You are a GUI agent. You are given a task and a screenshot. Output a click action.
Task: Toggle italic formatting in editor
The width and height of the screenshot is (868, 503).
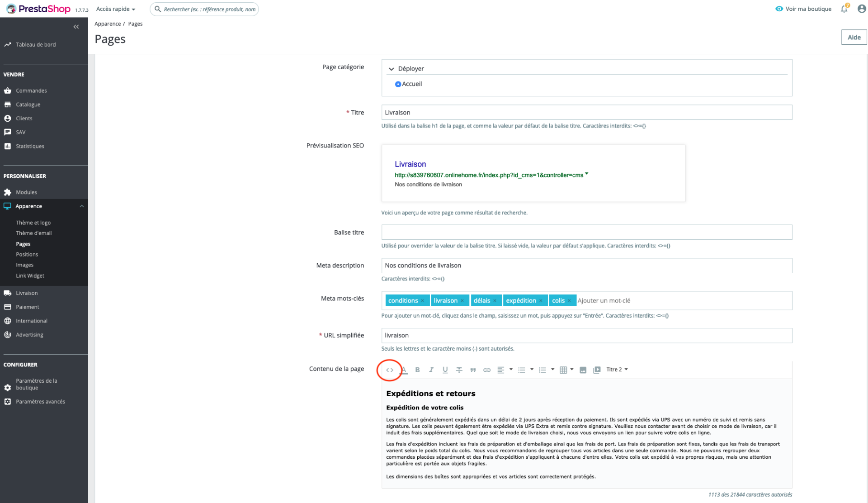tap(431, 370)
